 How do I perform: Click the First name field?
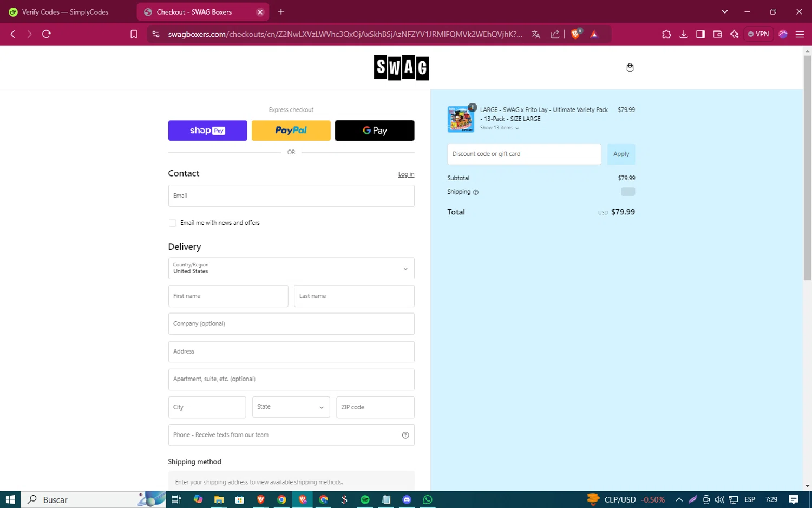point(228,296)
